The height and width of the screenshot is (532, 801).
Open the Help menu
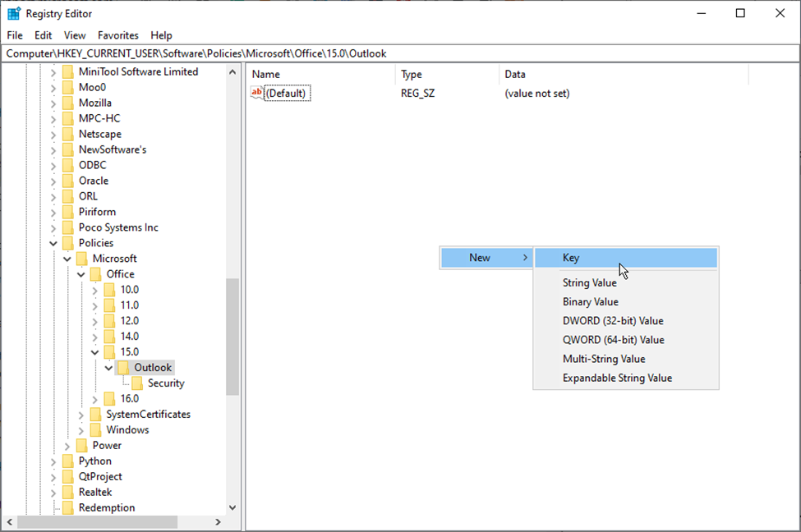pyautogui.click(x=161, y=35)
